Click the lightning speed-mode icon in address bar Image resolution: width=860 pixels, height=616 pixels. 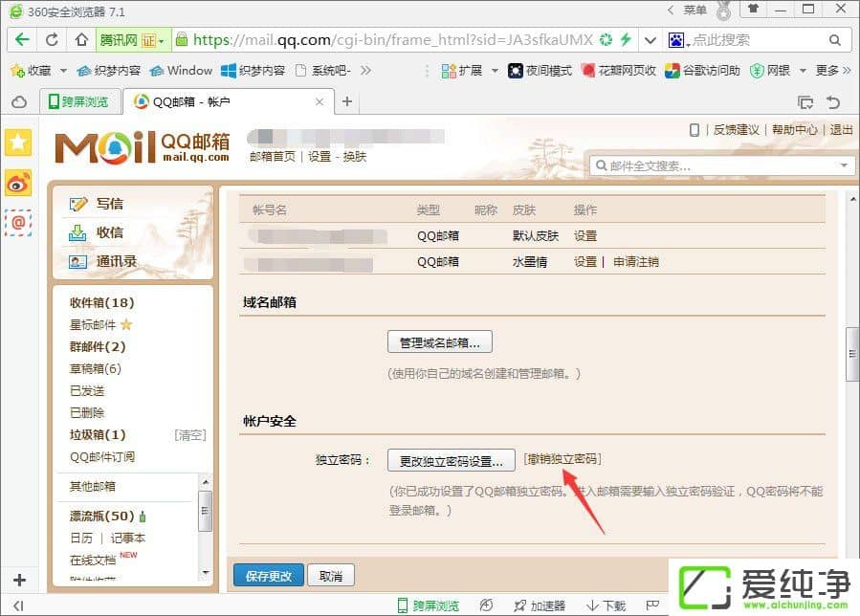(626, 39)
